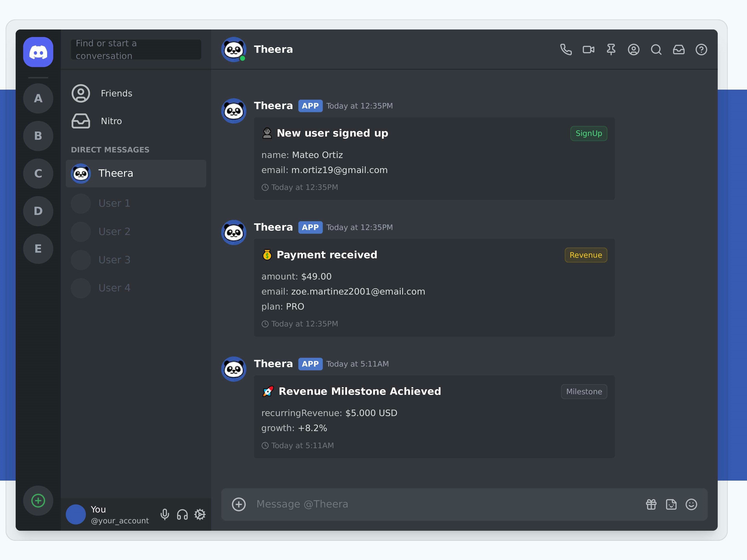Screen dimensions: 747x560
Task: Open the help question mark icon
Action: point(701,50)
